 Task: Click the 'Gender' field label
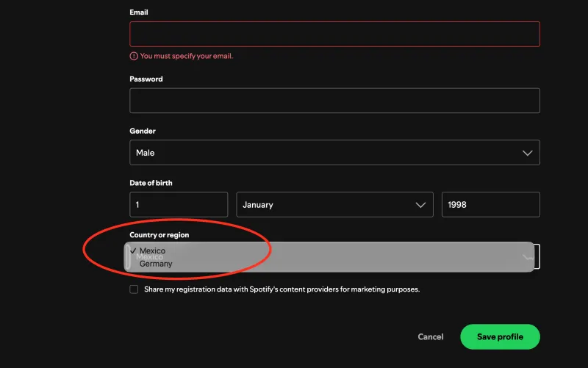[143, 131]
